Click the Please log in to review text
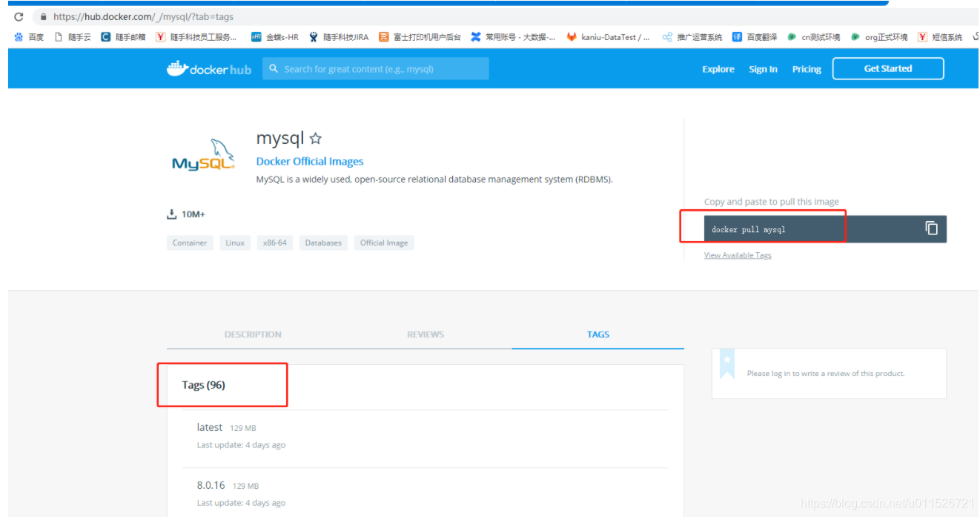 (x=826, y=373)
